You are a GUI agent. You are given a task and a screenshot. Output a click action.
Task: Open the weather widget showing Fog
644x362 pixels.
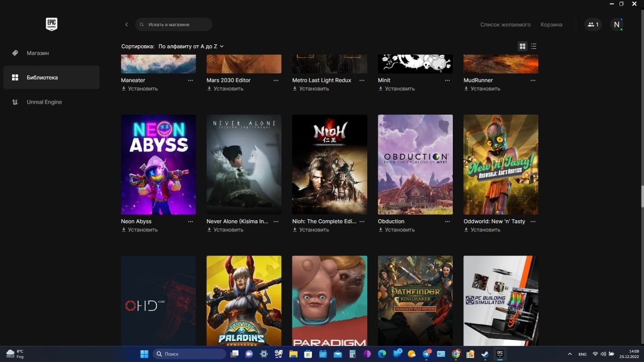coord(15,354)
